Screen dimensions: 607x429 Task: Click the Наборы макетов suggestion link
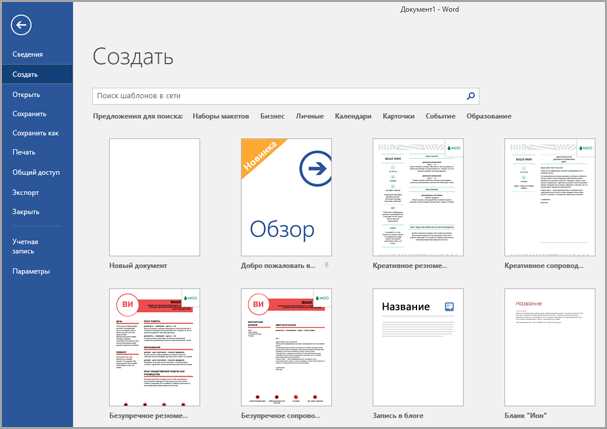pos(220,116)
